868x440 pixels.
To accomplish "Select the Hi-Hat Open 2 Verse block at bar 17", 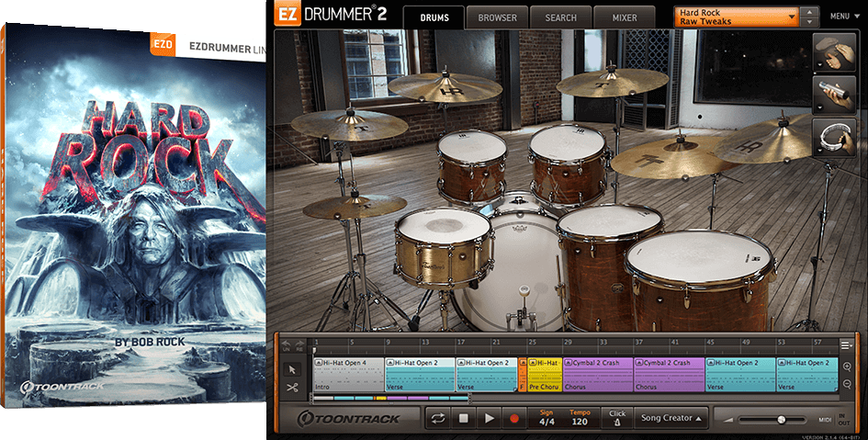I will tap(487, 375).
